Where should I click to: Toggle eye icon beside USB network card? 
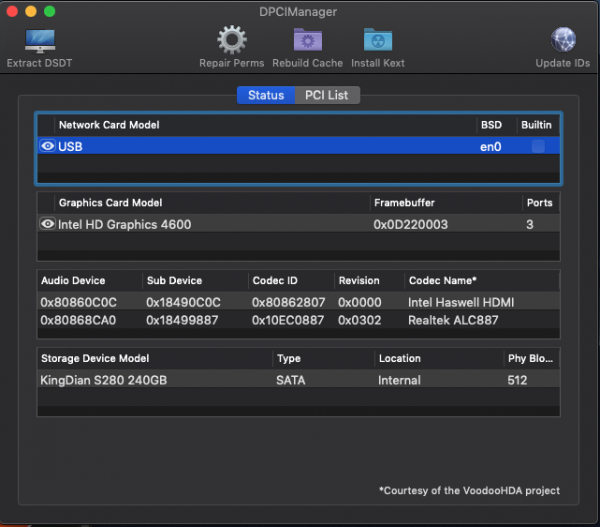click(x=47, y=146)
